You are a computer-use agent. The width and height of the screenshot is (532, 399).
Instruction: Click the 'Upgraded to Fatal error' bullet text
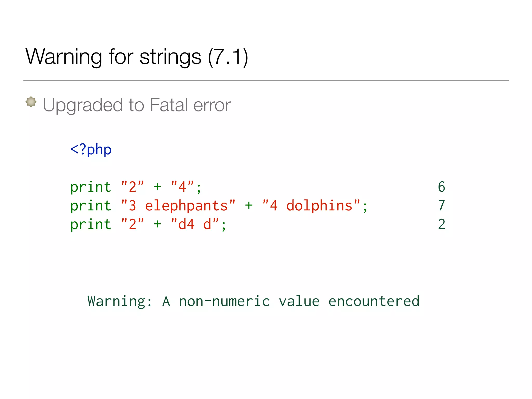click(137, 105)
